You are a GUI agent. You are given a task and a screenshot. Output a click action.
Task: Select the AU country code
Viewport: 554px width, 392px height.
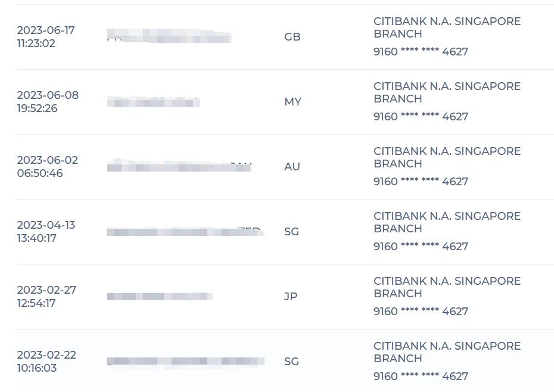(x=292, y=166)
